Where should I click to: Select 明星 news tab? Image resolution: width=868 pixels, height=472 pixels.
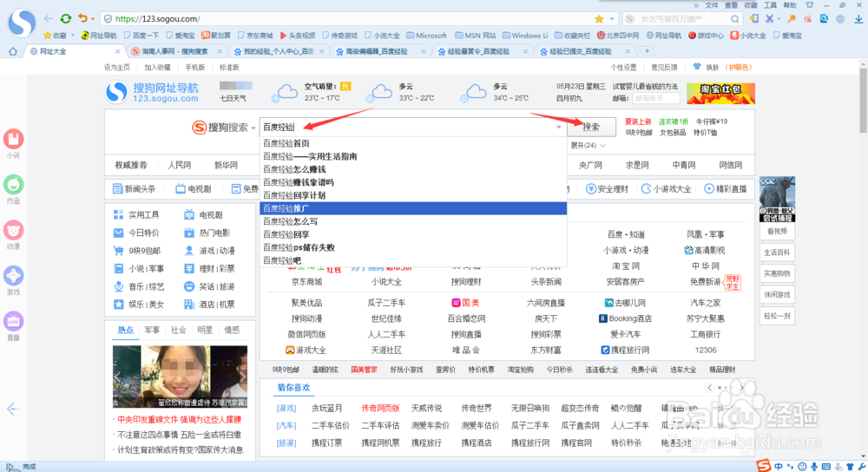tap(205, 330)
